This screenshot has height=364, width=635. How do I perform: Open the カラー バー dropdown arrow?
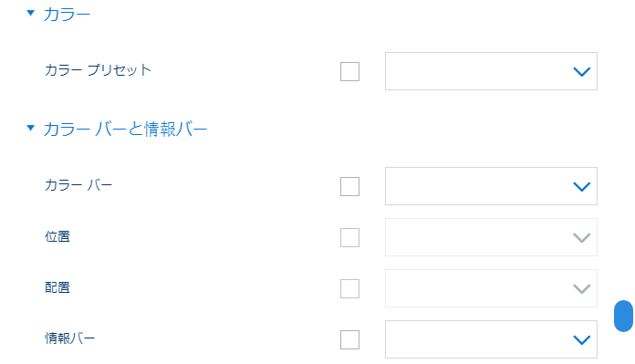(581, 187)
